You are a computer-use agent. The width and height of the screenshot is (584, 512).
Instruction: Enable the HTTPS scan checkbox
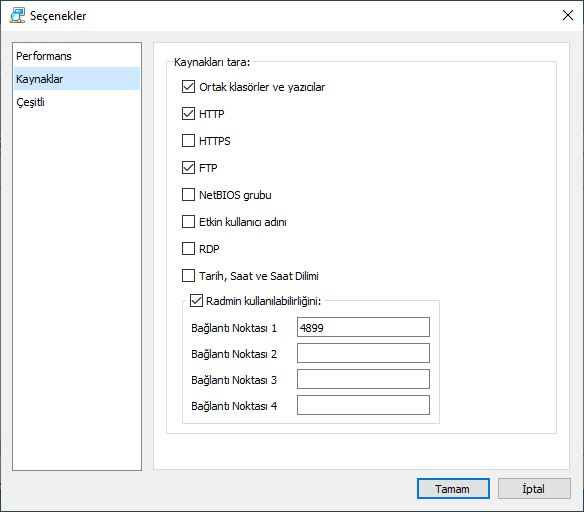coord(188,141)
